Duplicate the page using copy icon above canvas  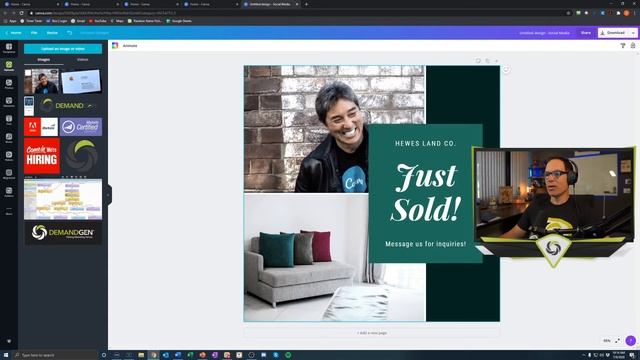point(487,61)
